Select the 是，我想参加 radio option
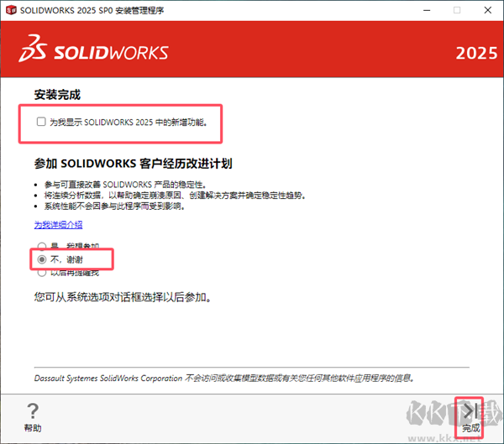This screenshot has width=504, height=444. 41,245
